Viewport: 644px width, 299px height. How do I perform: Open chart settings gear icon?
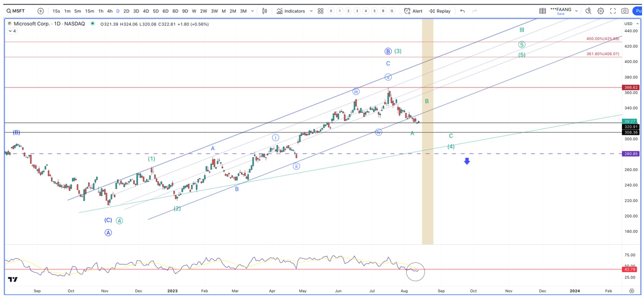[x=600, y=11]
